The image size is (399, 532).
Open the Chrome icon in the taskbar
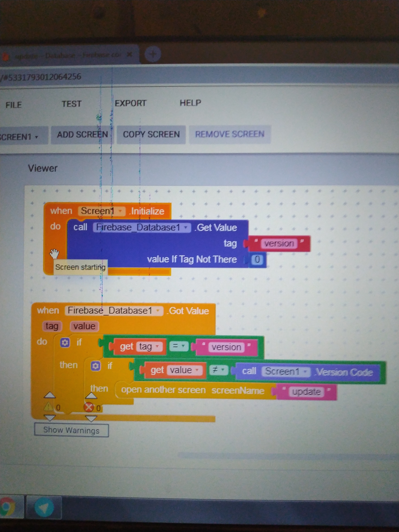pos(8,506)
